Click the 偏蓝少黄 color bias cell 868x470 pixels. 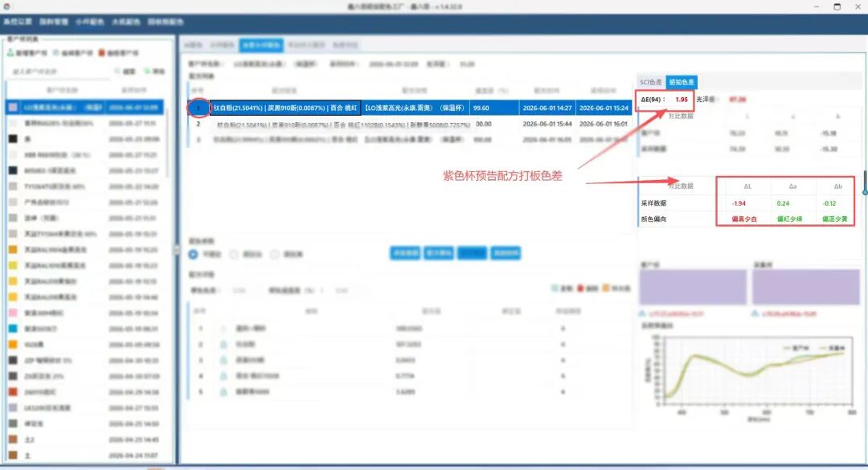(835, 219)
